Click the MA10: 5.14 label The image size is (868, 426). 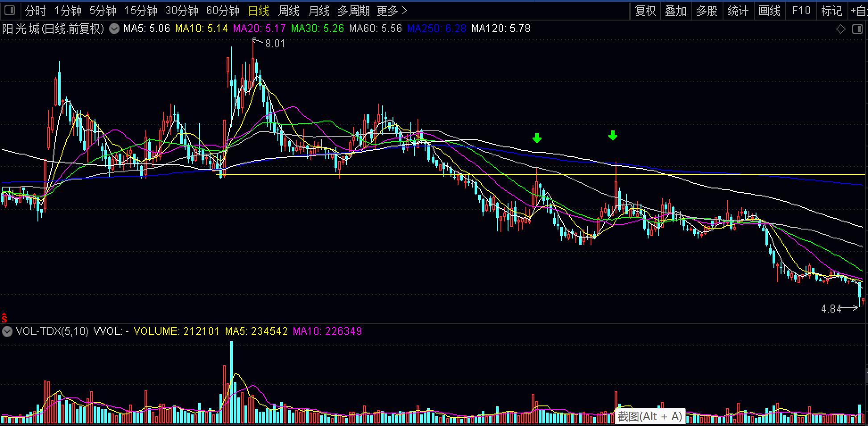coord(201,29)
